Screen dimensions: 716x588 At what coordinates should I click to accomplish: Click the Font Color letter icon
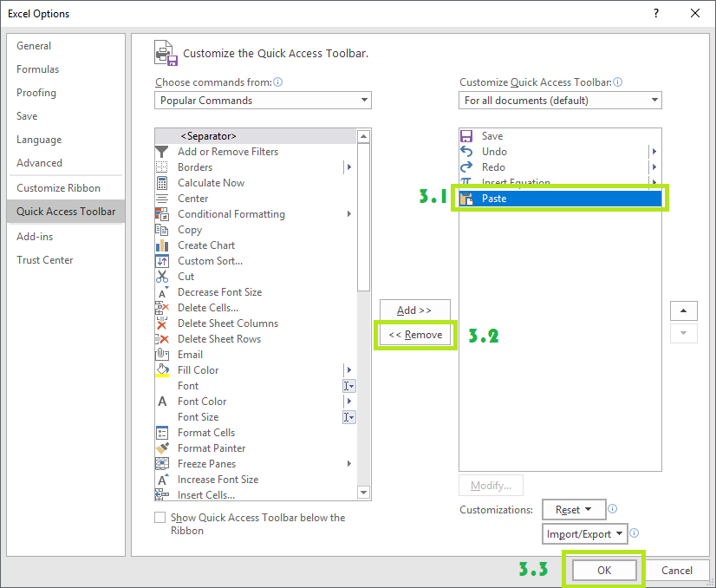pos(161,402)
